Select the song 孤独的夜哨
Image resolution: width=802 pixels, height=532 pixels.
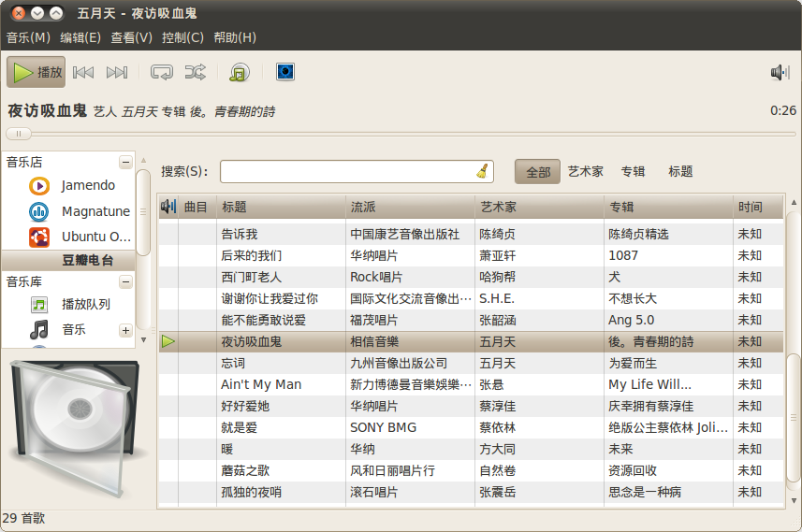pyautogui.click(x=251, y=492)
